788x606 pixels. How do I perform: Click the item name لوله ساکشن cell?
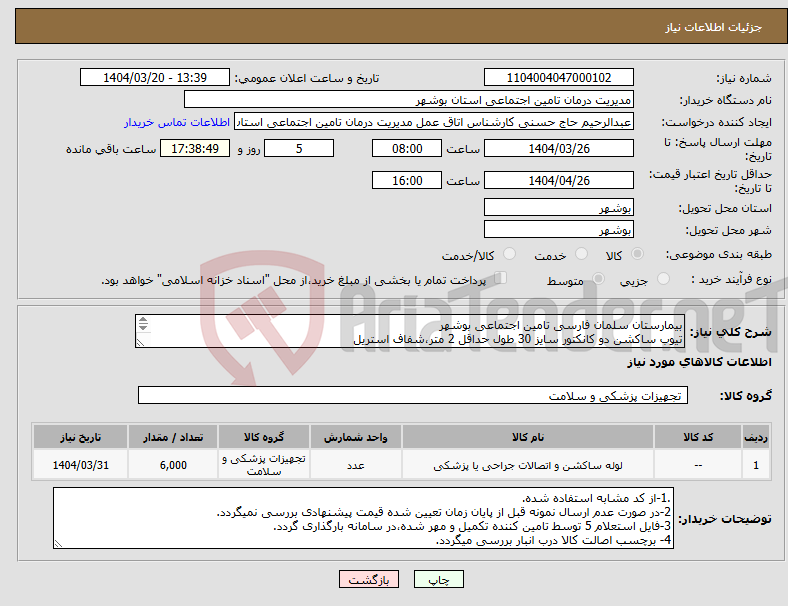(x=528, y=465)
